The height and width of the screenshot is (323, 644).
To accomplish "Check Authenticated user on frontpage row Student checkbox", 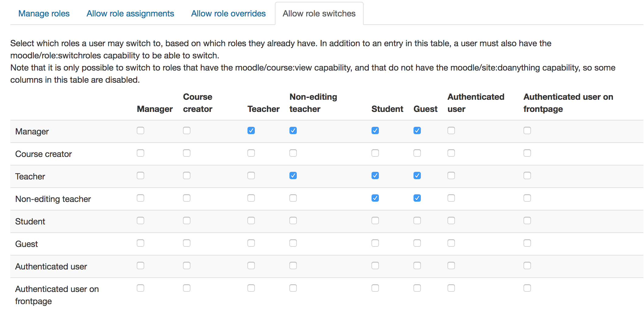I will pyautogui.click(x=375, y=288).
